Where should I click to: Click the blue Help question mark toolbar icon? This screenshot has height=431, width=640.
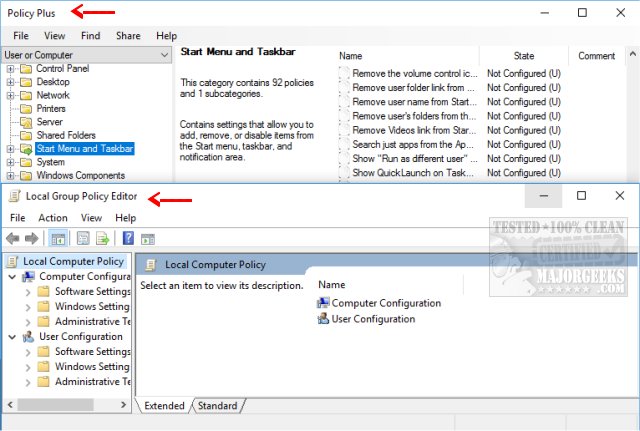128,238
